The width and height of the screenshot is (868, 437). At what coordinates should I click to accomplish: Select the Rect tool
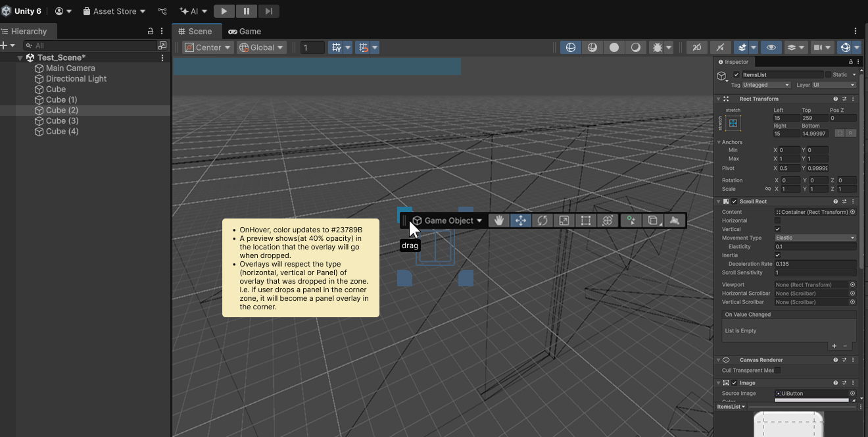point(585,220)
